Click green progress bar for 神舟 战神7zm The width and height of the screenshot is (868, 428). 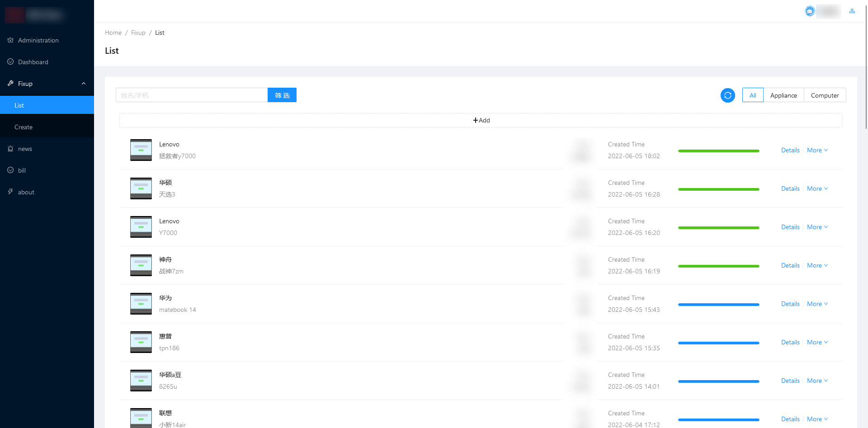coord(719,266)
